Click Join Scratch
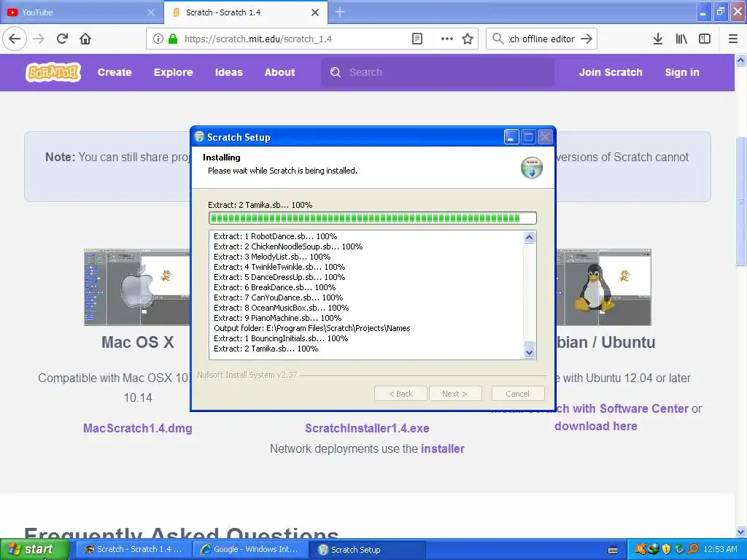The image size is (747, 560). point(611,72)
